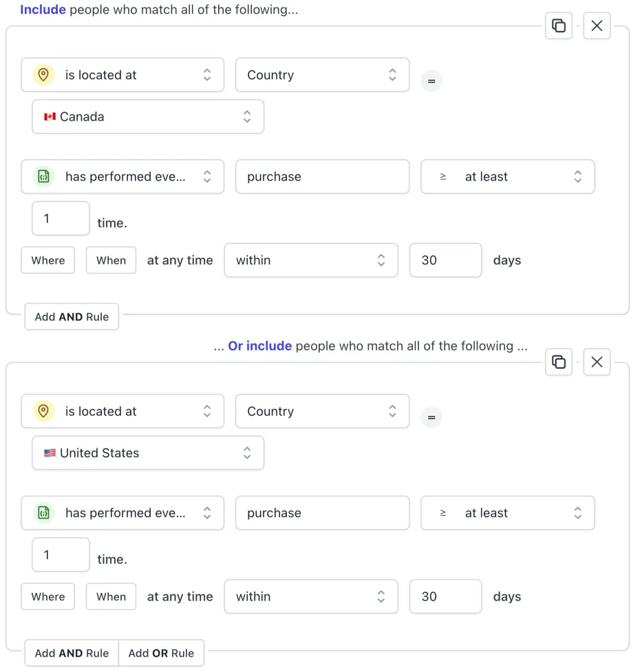The width and height of the screenshot is (638, 672).
Task: Open the United States country dropdown
Action: pyautogui.click(x=148, y=453)
